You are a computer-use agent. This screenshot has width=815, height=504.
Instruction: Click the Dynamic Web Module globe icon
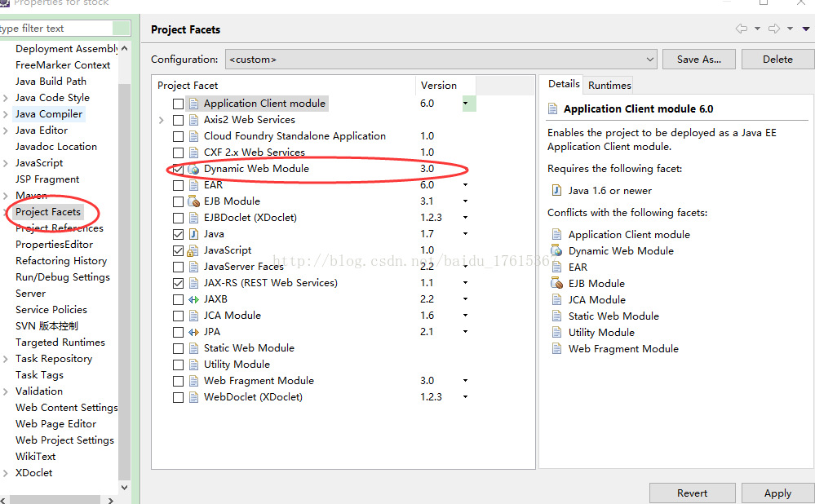coord(193,169)
